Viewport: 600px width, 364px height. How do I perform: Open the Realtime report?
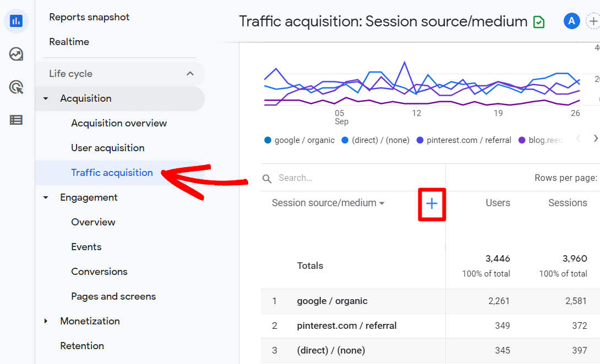click(69, 42)
